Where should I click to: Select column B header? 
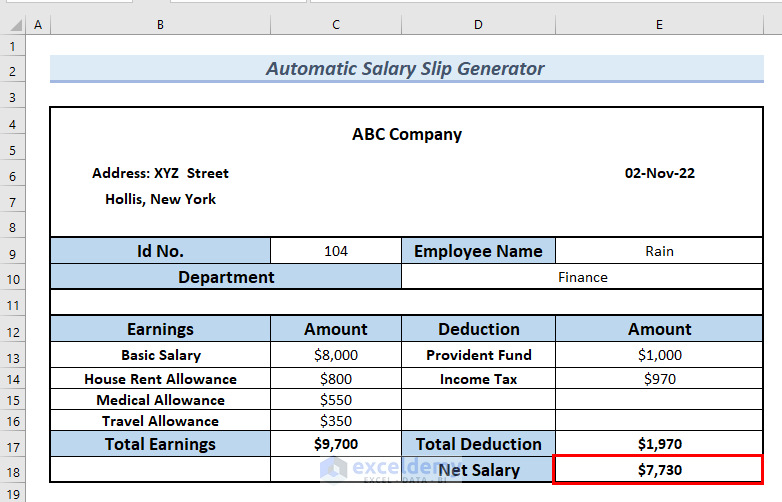point(160,24)
